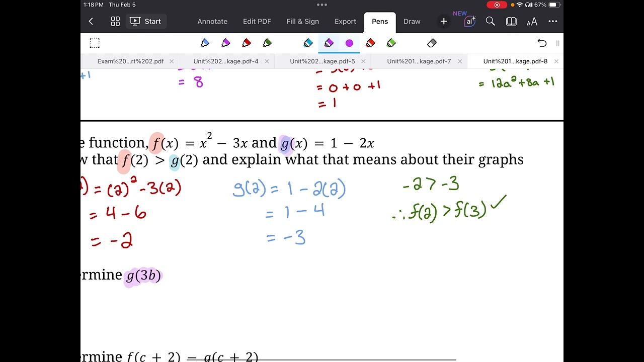
Task: Undo the last stroke
Action: [542, 43]
